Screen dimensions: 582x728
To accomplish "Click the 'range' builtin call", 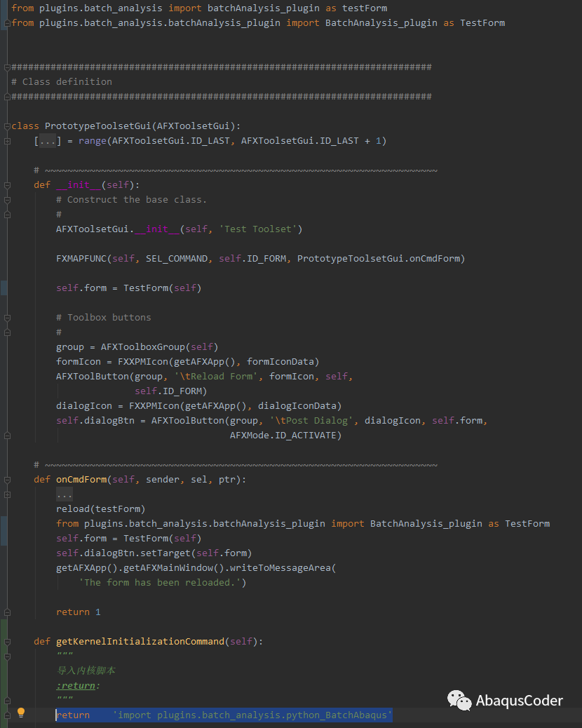I will pos(93,141).
